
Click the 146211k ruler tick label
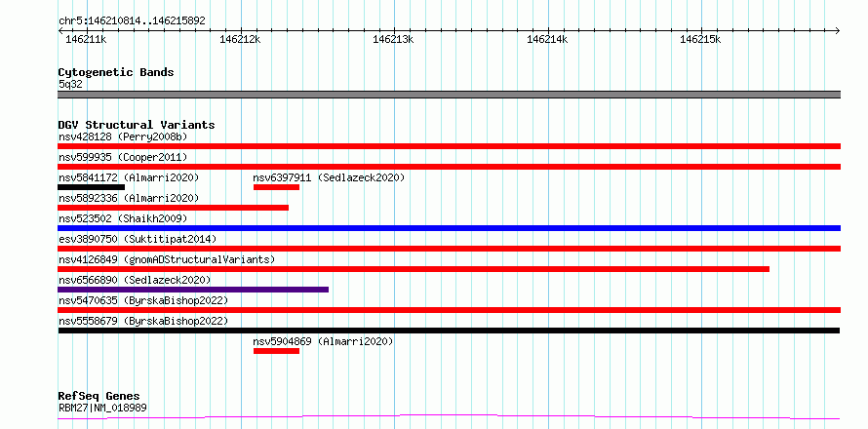point(86,39)
